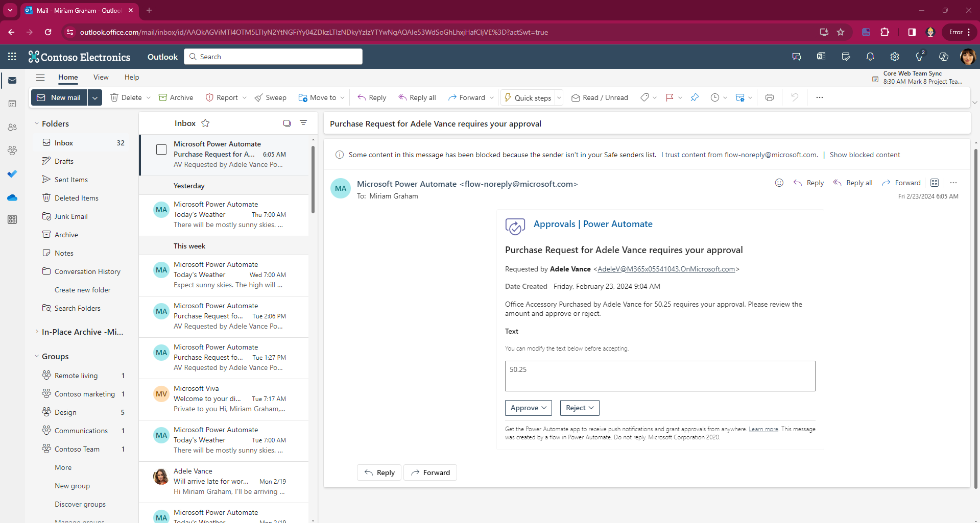Click Reply all in the toolbar

pos(417,97)
